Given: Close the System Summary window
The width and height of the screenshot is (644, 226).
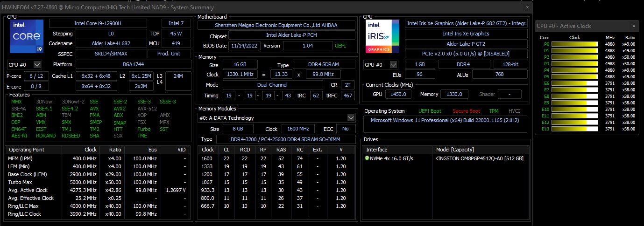Looking at the screenshot, I should [x=527, y=7].
